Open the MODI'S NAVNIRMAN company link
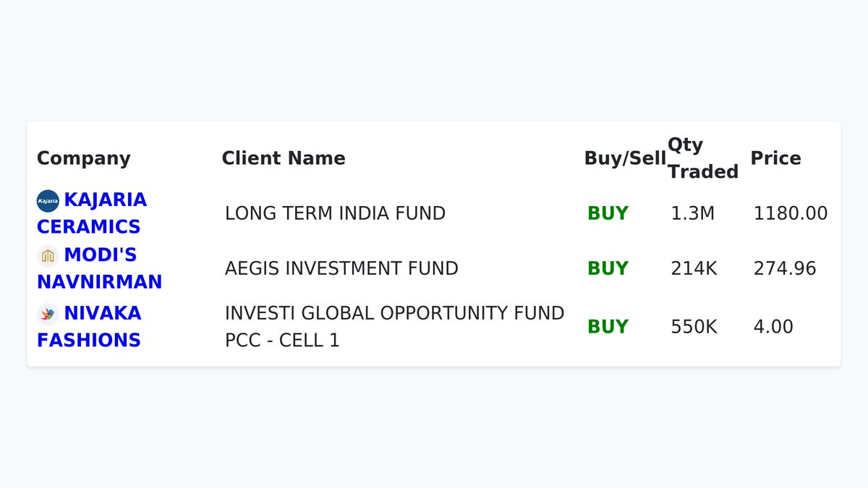 pyautogui.click(x=100, y=268)
